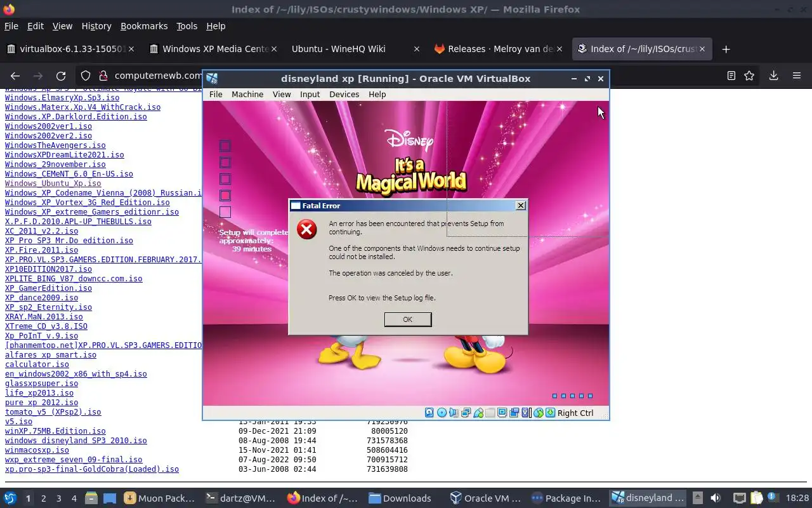812x508 pixels.
Task: Click the shared folders icon in VM status bar
Action: coord(490,413)
